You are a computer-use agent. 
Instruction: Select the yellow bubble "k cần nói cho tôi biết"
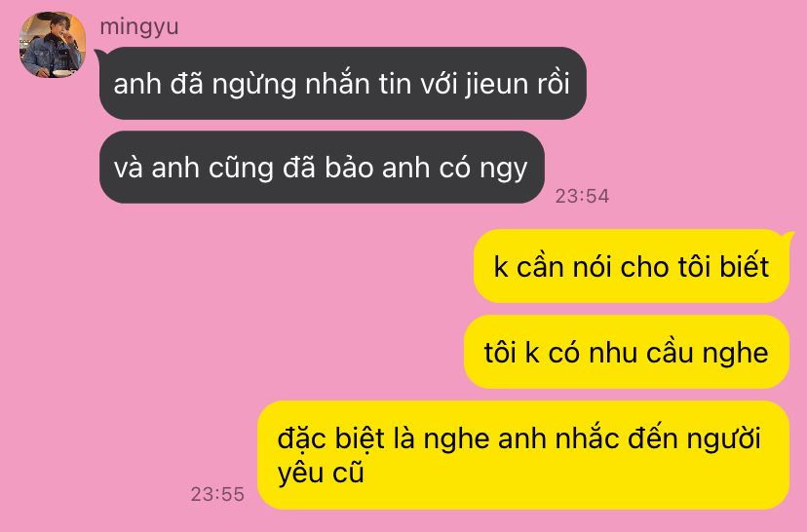pos(631,267)
